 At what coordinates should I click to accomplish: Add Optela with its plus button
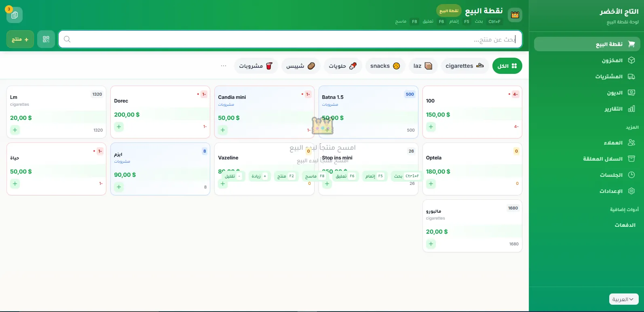coord(431,184)
